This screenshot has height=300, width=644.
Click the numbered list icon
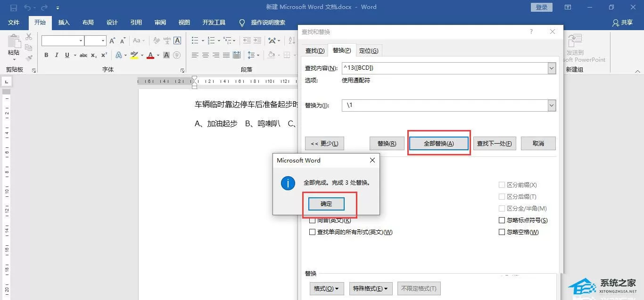point(211,41)
